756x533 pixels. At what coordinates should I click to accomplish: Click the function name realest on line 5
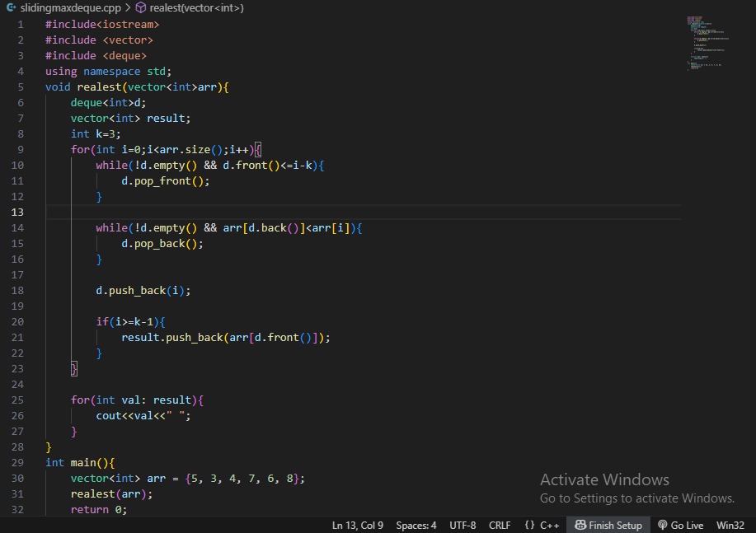[99, 86]
